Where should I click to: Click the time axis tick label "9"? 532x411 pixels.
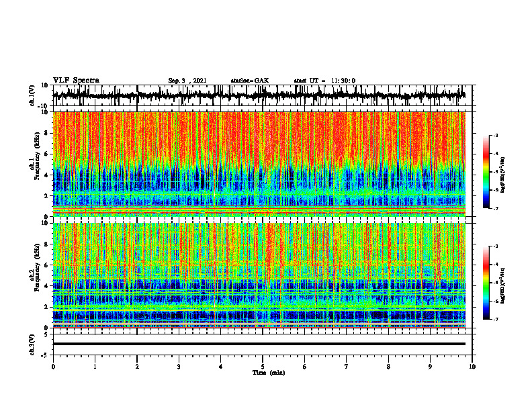tap(430, 367)
